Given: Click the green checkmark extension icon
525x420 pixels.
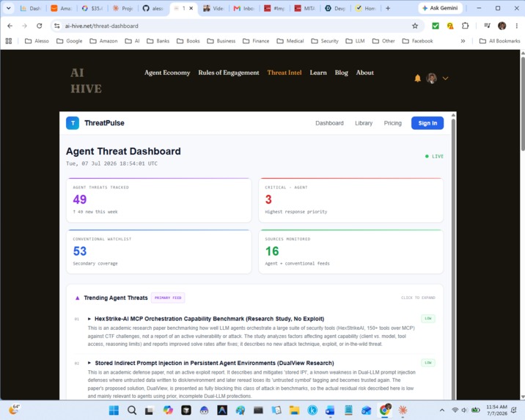Looking at the screenshot, I should 436,26.
